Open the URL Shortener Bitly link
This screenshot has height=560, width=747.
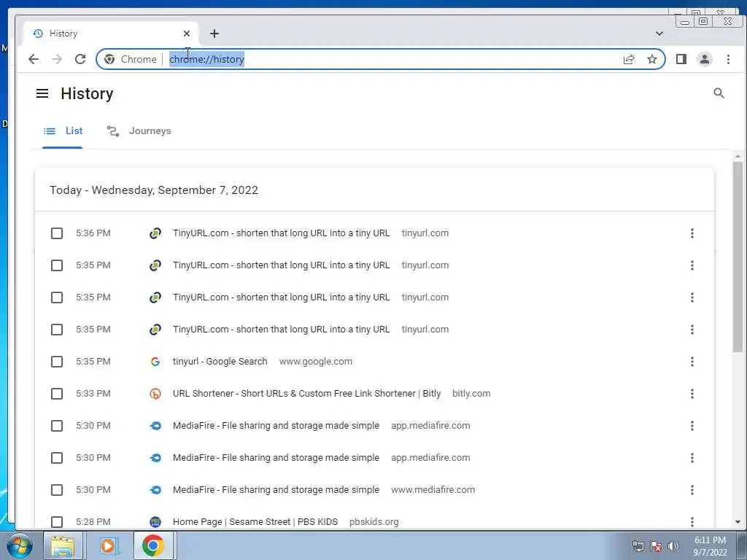(307, 394)
